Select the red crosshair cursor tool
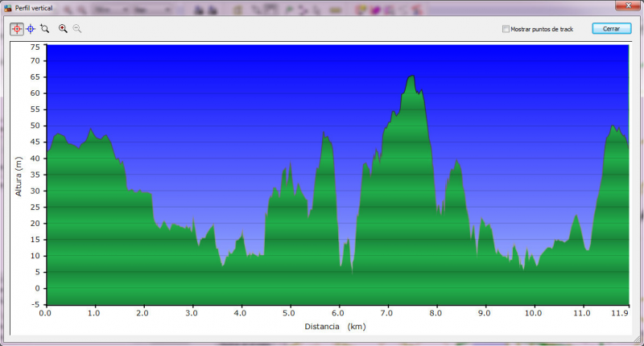 (17, 28)
